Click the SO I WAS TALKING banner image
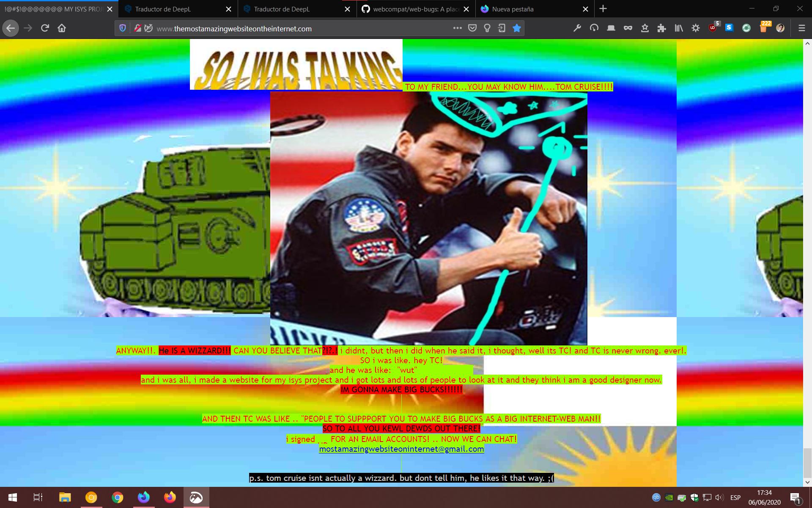Screen dimensions: 812x508 296,65
